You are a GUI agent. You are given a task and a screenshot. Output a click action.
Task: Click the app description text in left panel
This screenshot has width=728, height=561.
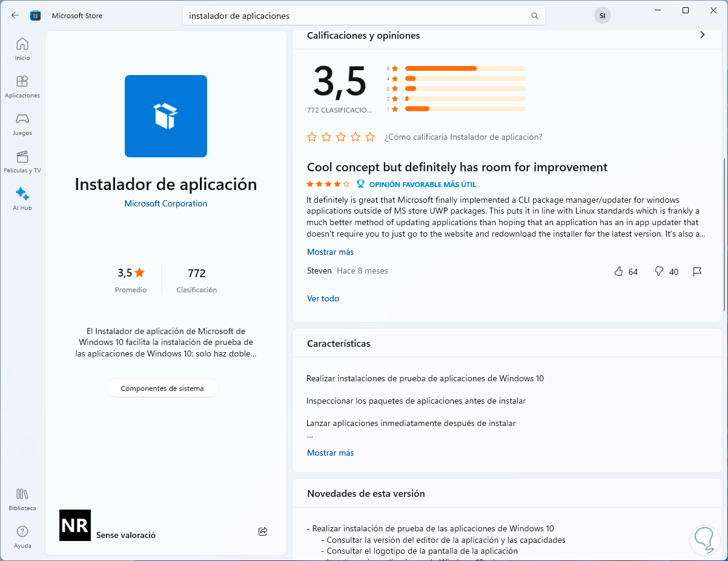point(166,343)
